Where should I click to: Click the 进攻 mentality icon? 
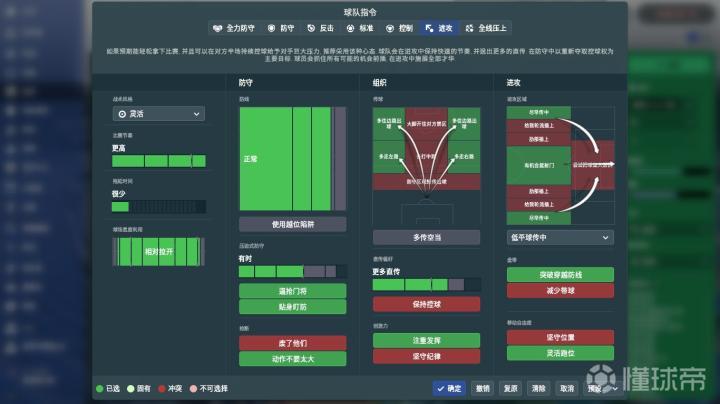click(430, 29)
